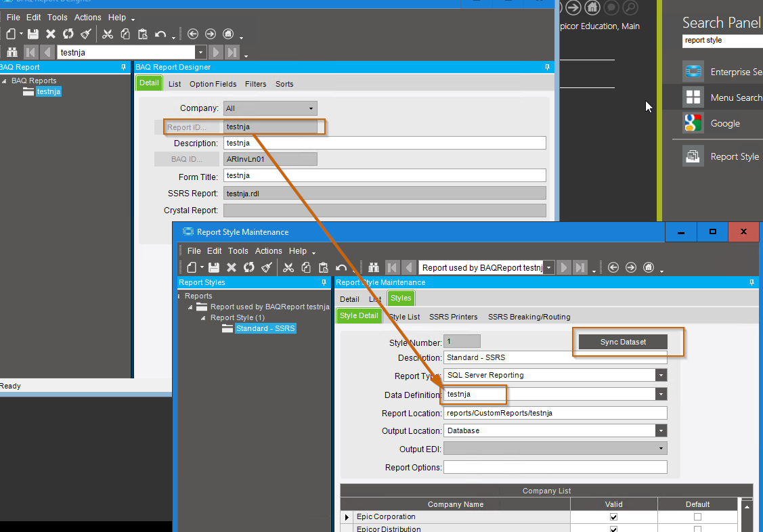Click Form Title input field
This screenshot has height=532, width=763.
click(x=385, y=175)
